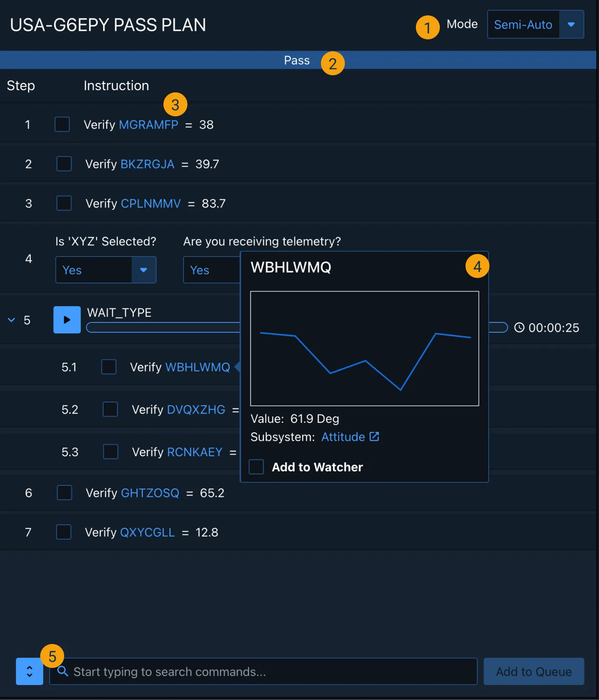Select the Pass header tab

[x=297, y=60]
